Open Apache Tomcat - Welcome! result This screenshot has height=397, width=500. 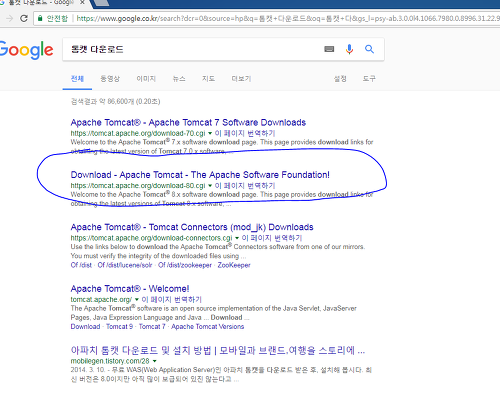click(x=130, y=289)
